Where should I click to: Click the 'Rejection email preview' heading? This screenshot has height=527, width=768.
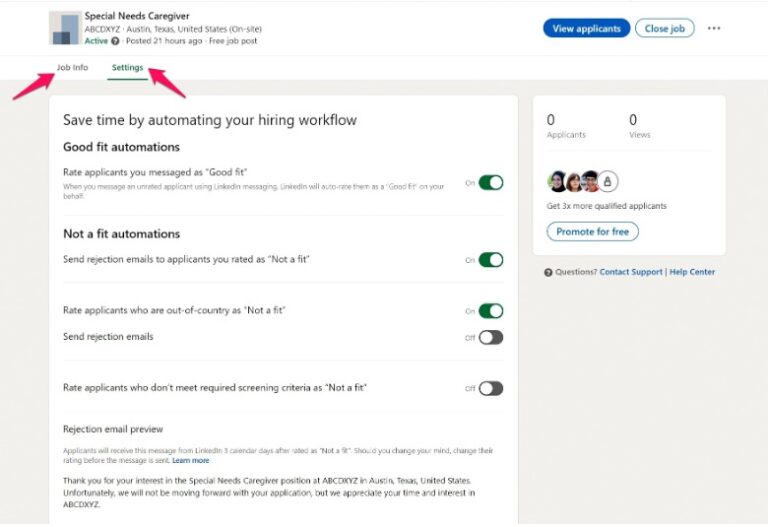(x=113, y=430)
